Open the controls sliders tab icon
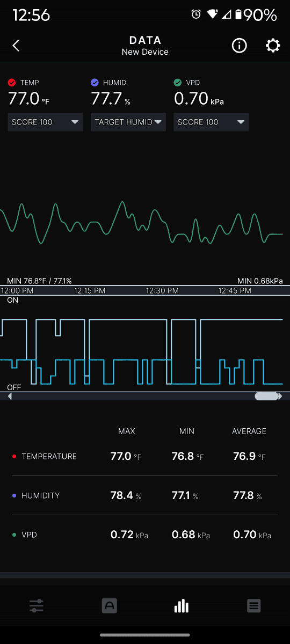The image size is (290, 644). (x=37, y=606)
